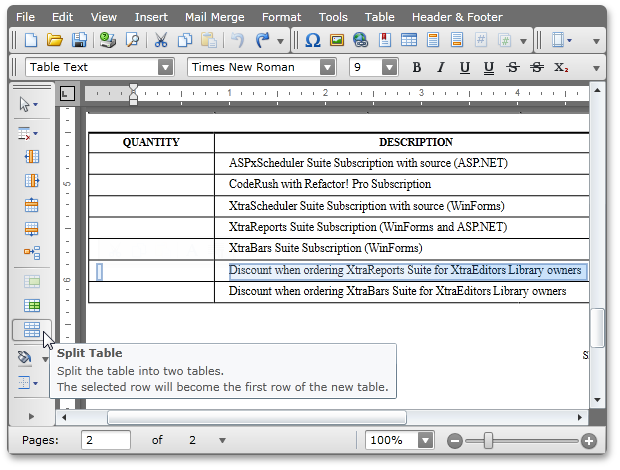The height and width of the screenshot is (470, 620).
Task: Click the horizontal scrollbar thumb
Action: coord(257,417)
